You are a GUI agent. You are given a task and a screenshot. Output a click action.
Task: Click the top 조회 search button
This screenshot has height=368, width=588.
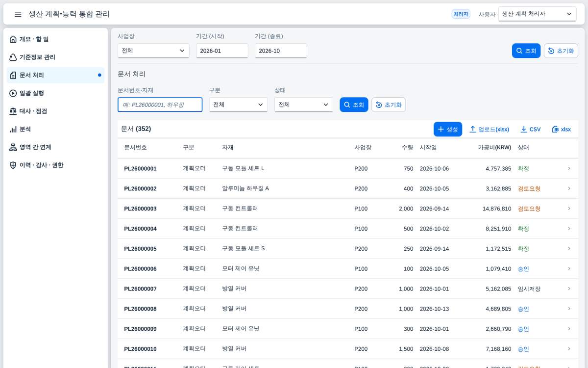(x=526, y=51)
